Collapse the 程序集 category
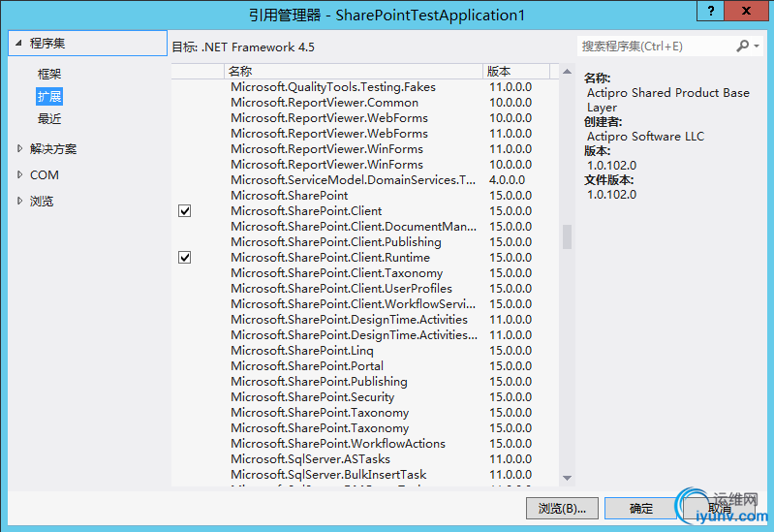This screenshot has height=532, width=774. (x=18, y=43)
